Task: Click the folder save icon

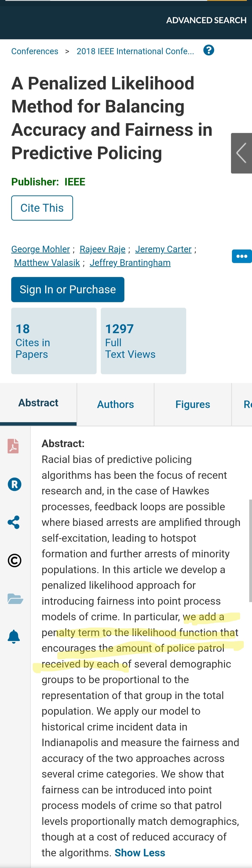Action: tap(15, 599)
